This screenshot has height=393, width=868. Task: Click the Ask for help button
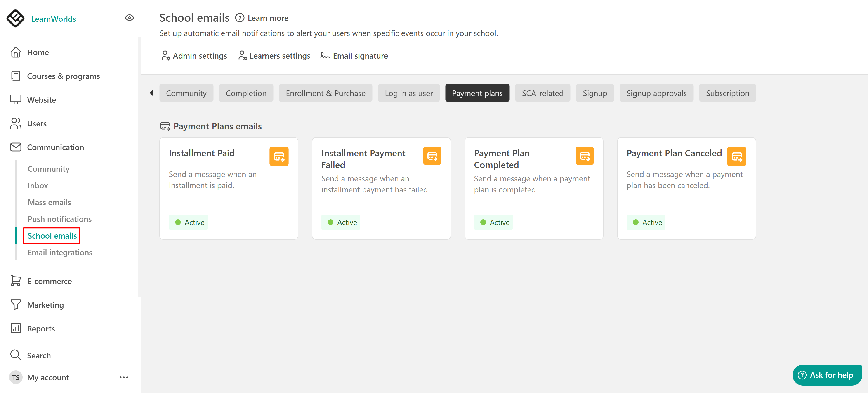(x=827, y=375)
